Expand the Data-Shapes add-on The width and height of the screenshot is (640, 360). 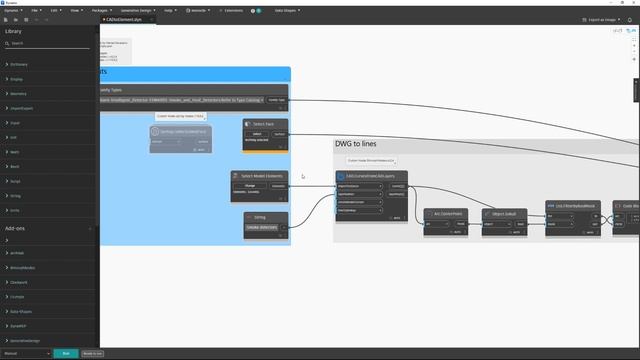pyautogui.click(x=18, y=311)
